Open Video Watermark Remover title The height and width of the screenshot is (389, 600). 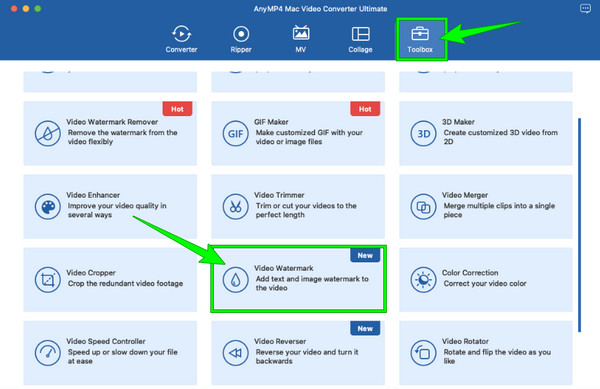112,122
